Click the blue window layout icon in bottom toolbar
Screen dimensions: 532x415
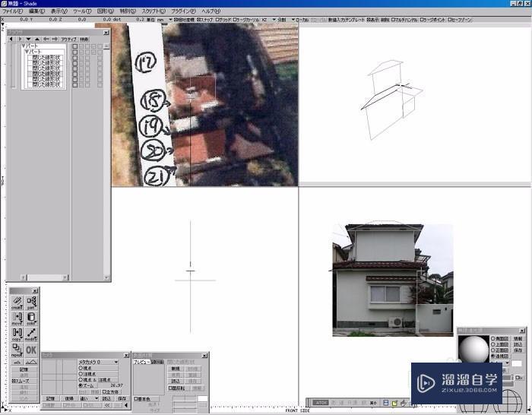[x=386, y=403]
